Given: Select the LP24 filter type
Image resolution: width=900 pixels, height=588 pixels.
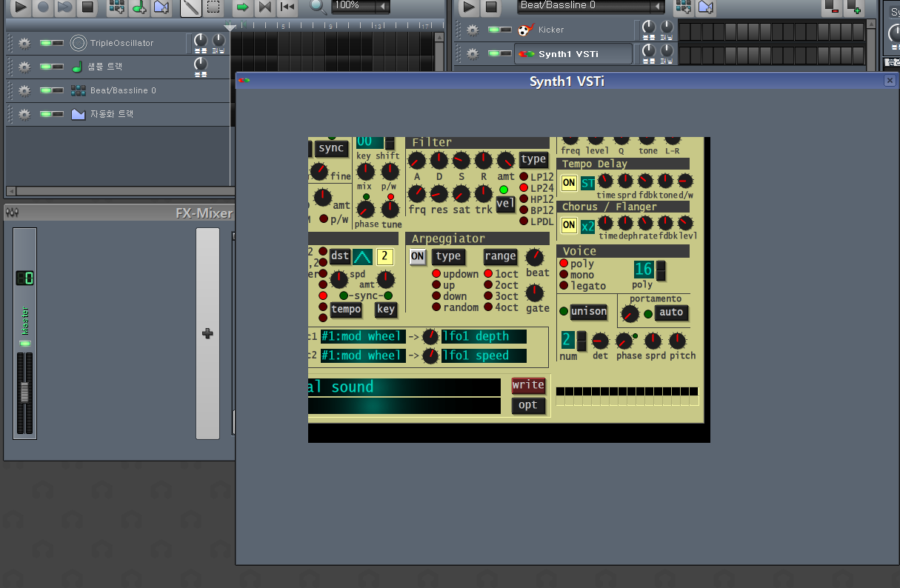Looking at the screenshot, I should click(524, 188).
